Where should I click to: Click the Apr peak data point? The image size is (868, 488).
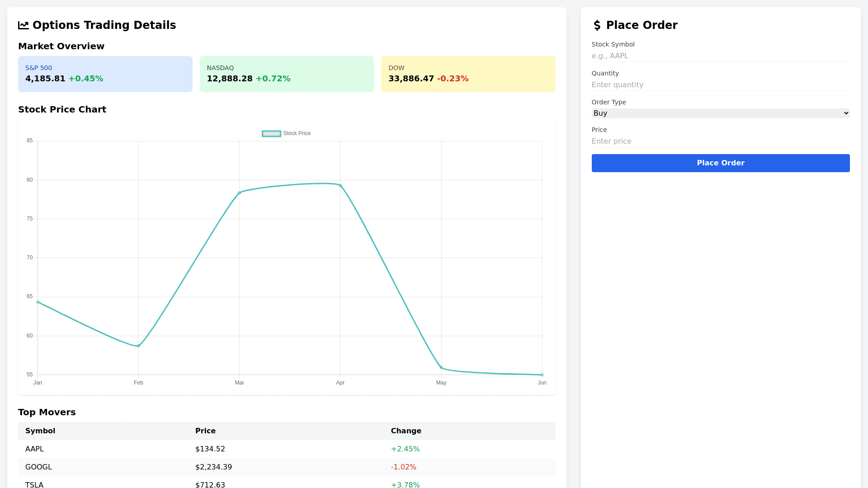pos(340,186)
